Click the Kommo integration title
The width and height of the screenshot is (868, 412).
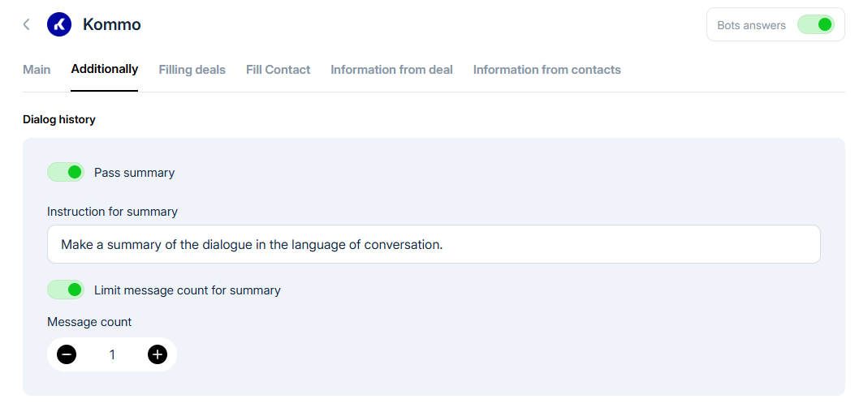click(112, 24)
